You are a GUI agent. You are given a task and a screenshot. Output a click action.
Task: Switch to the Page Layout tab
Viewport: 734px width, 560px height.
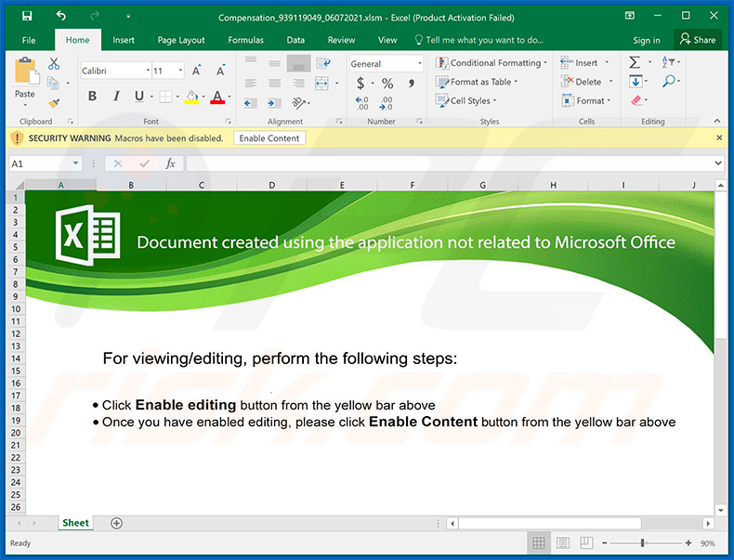coord(181,40)
